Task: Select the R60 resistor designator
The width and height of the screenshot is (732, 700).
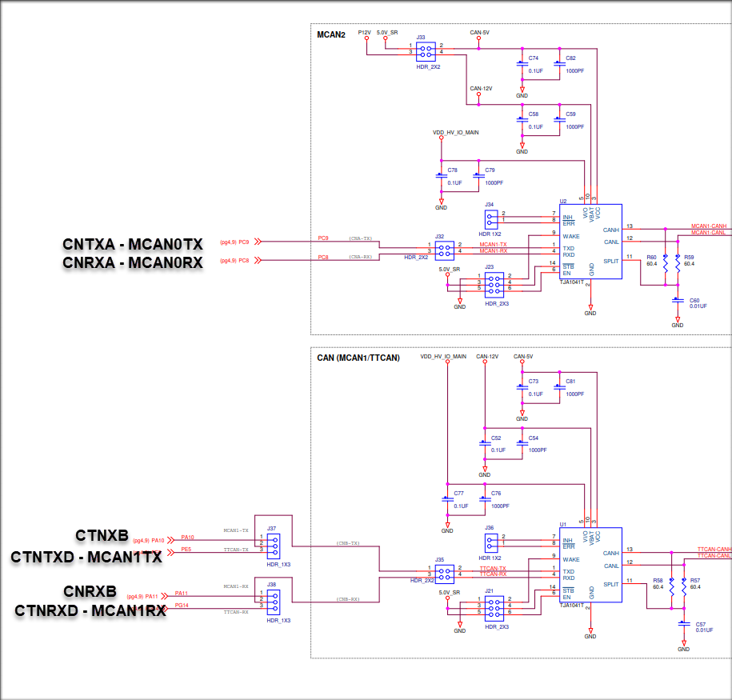Action: pyautogui.click(x=651, y=258)
